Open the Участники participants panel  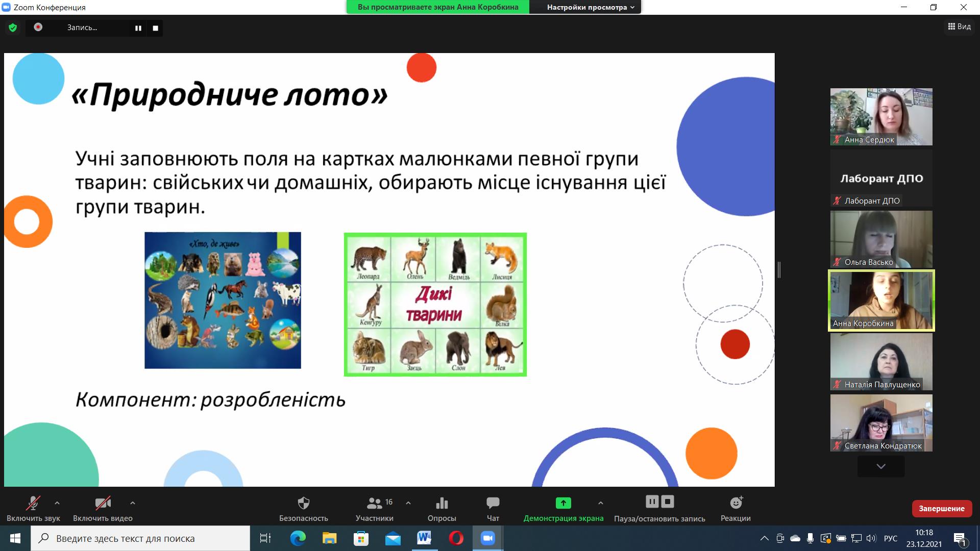(375, 509)
